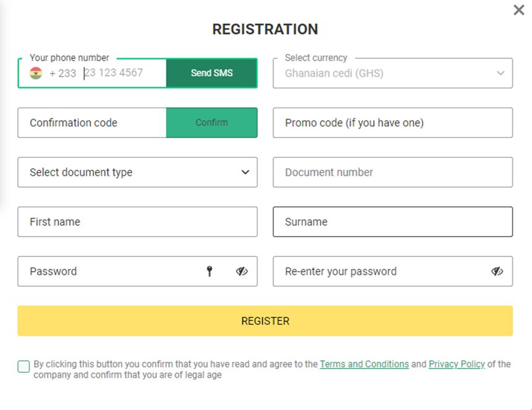Open the Select currency dropdown
The image size is (532, 410).
(393, 72)
